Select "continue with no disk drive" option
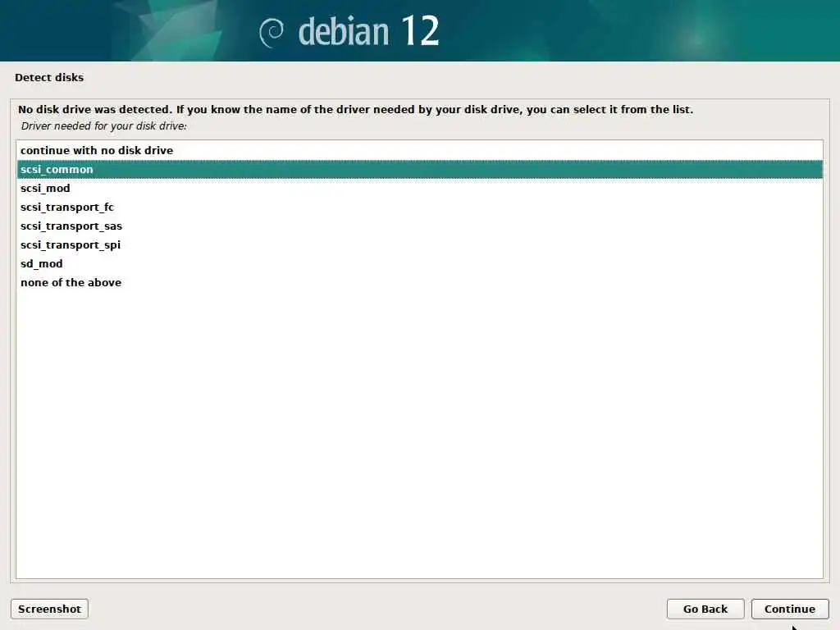The height and width of the screenshot is (630, 840). (x=419, y=151)
